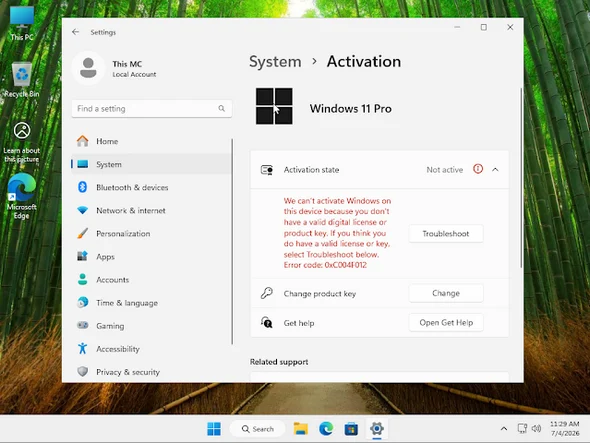Show hidden icons tray chevron
Screen dimensions: 590x443
[x=504, y=428]
